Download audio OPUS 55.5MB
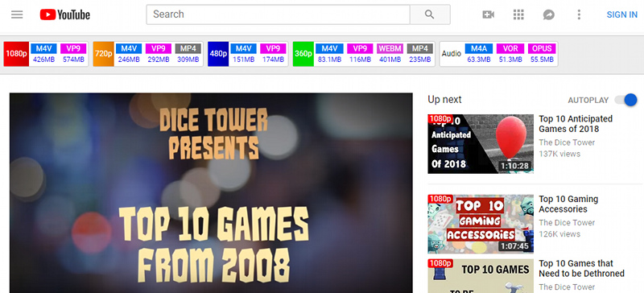The width and height of the screenshot is (644, 293). pos(542,54)
